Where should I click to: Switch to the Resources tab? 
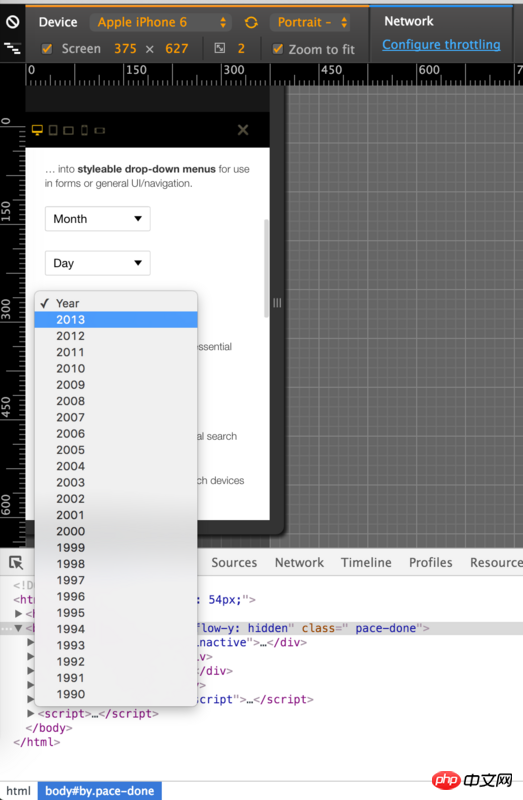pyautogui.click(x=496, y=563)
